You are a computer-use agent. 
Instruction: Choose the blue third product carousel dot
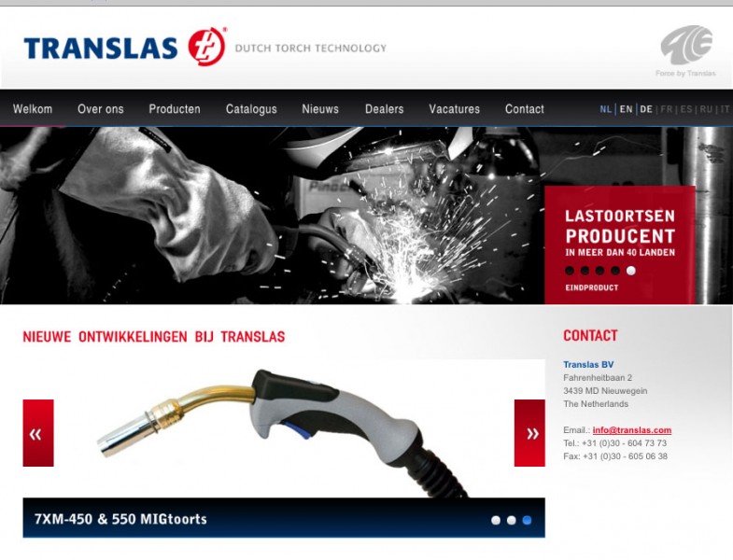click(x=527, y=520)
